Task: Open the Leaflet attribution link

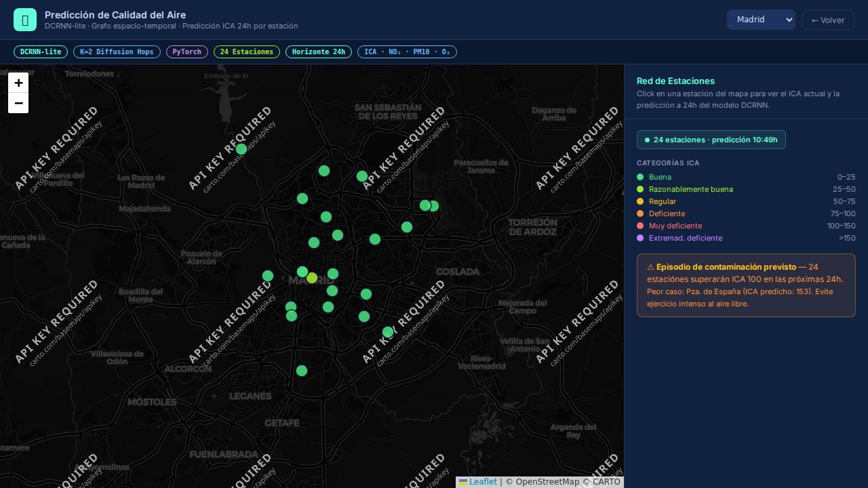Action: (x=478, y=482)
